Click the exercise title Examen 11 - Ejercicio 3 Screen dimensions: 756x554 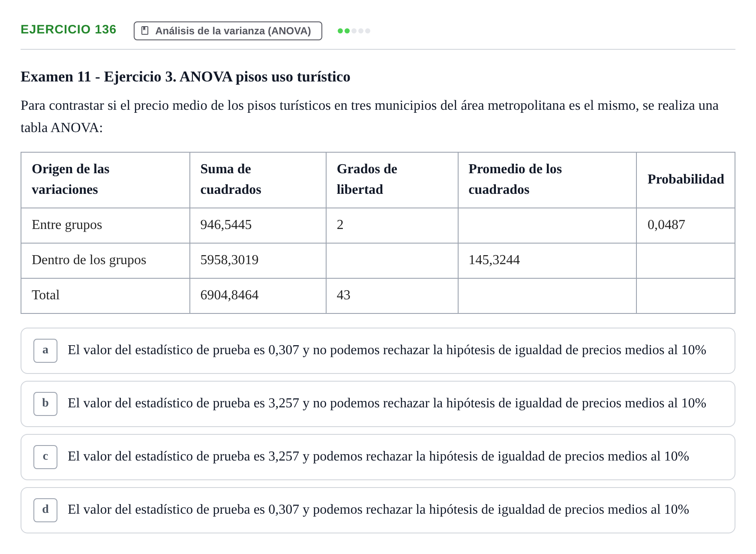(186, 77)
